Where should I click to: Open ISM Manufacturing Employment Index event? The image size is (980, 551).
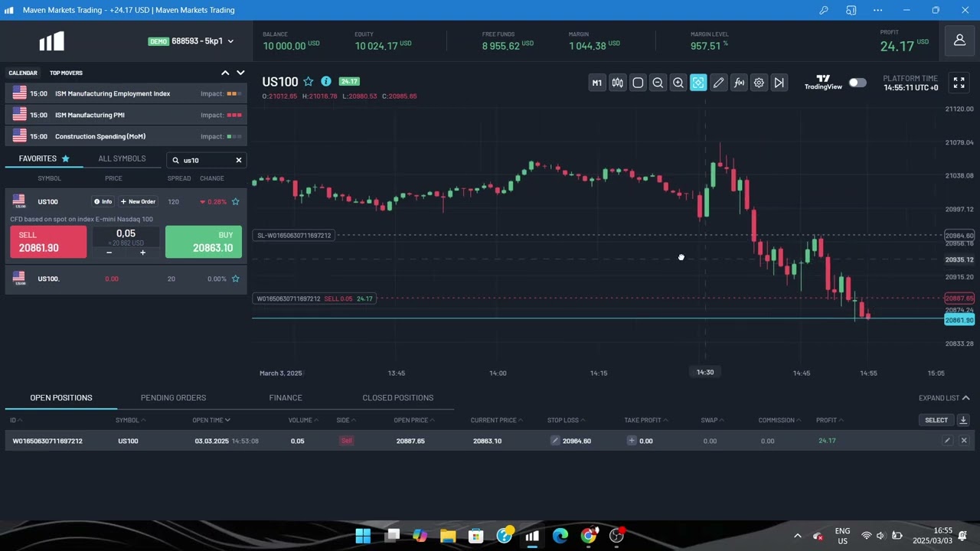pyautogui.click(x=126, y=93)
